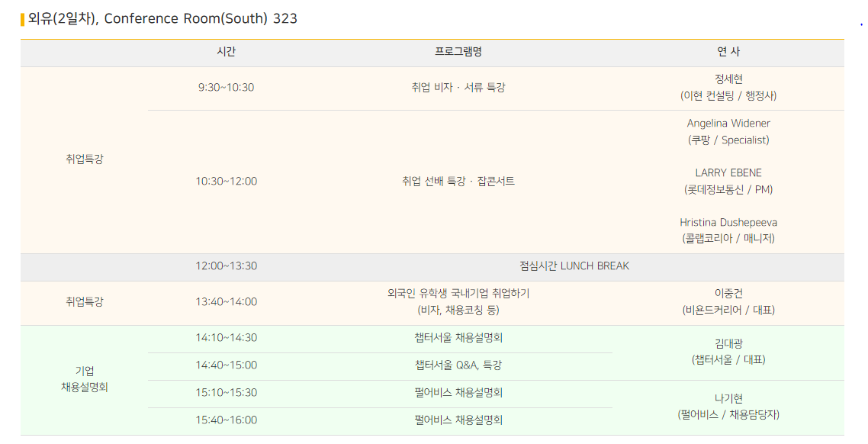Click the 10:30~12:00 time slot
Viewport: 868px width, 444px height.
pos(226,182)
